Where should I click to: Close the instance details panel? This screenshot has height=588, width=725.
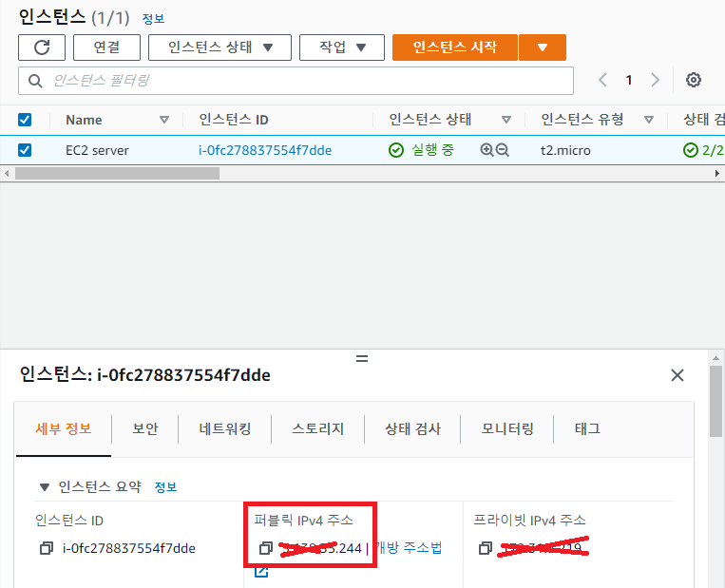click(x=677, y=375)
